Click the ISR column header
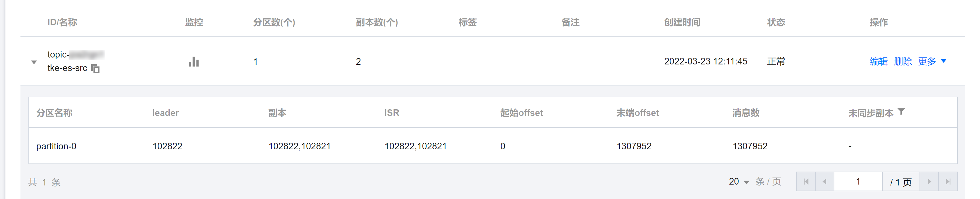Image resolution: width=980 pixels, height=199 pixels. (391, 113)
